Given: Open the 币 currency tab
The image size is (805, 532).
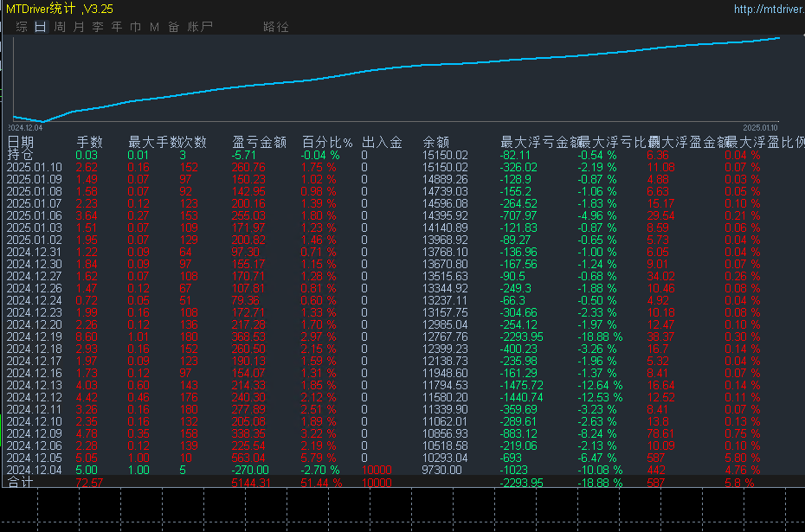Looking at the screenshot, I should (136, 27).
